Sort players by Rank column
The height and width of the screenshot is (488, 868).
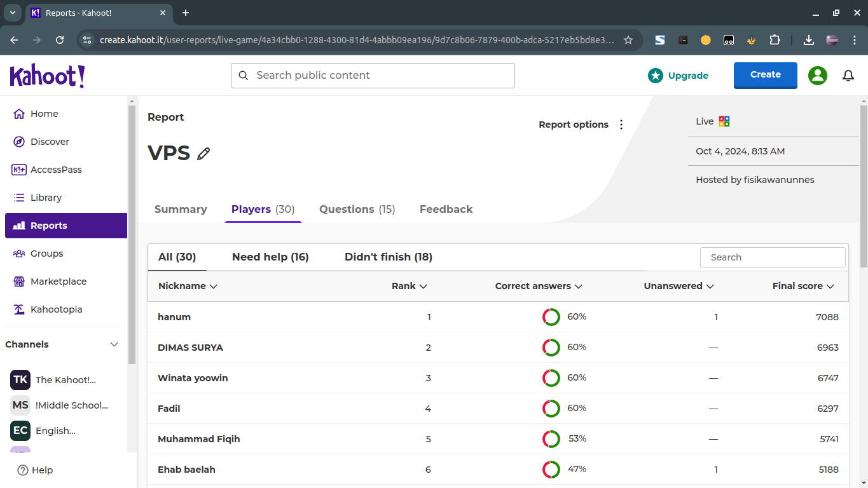410,286
